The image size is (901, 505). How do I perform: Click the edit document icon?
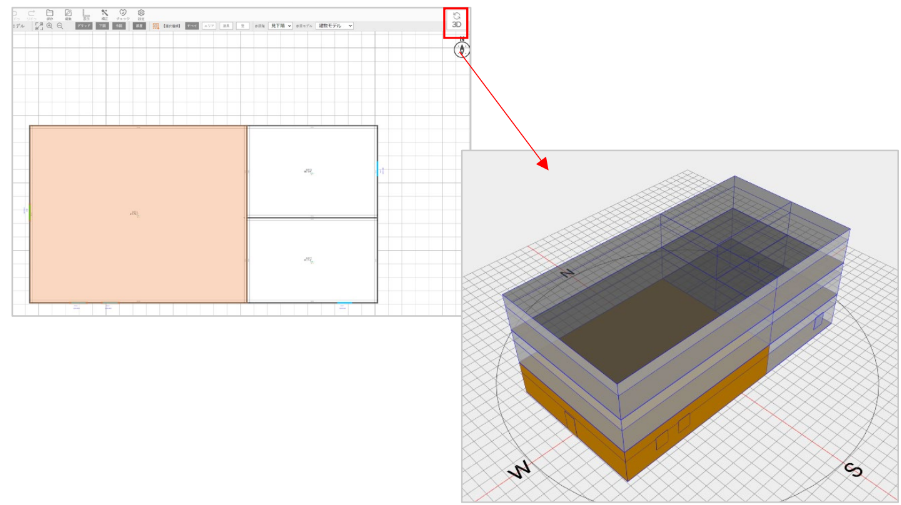click(x=68, y=14)
